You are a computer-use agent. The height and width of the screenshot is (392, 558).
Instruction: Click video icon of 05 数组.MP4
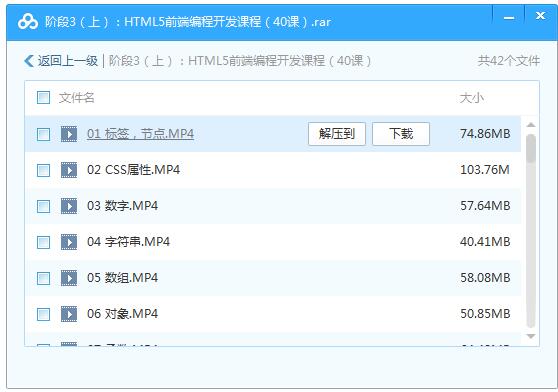(69, 278)
